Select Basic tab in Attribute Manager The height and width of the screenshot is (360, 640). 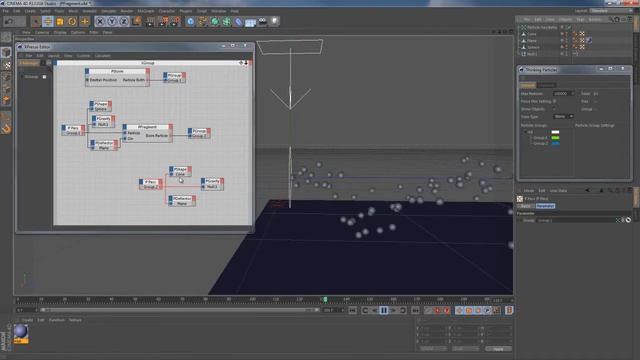coord(526,206)
